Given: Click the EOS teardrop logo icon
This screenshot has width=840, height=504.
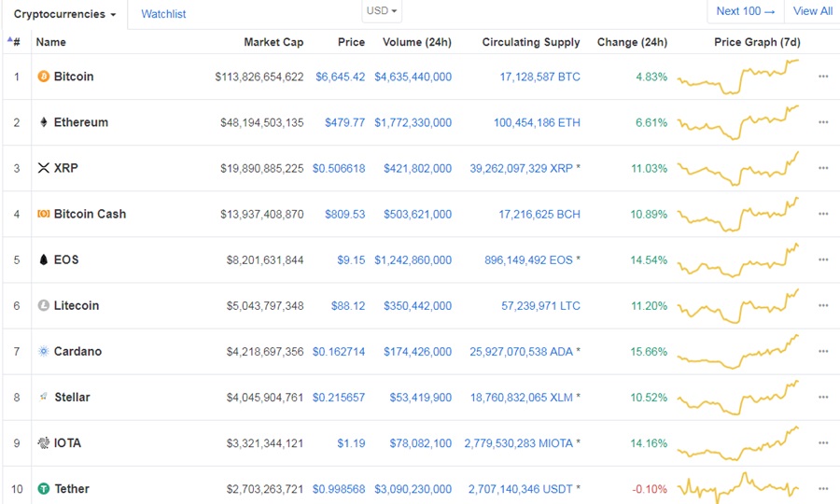Looking at the screenshot, I should point(43,259).
